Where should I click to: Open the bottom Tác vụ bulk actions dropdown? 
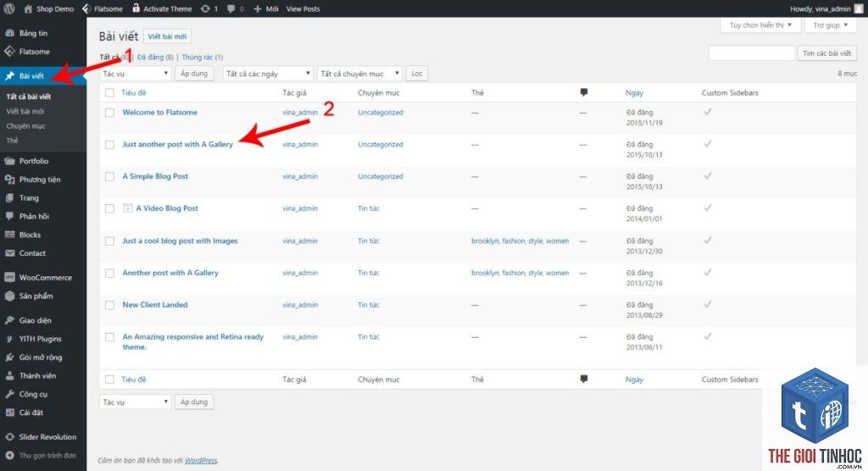135,402
